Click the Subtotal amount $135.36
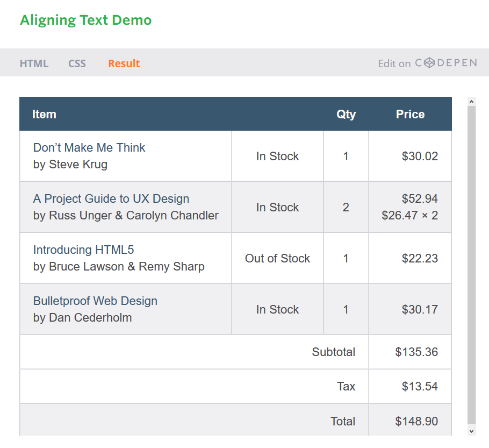Viewport: 489px width, 448px height. [x=416, y=352]
